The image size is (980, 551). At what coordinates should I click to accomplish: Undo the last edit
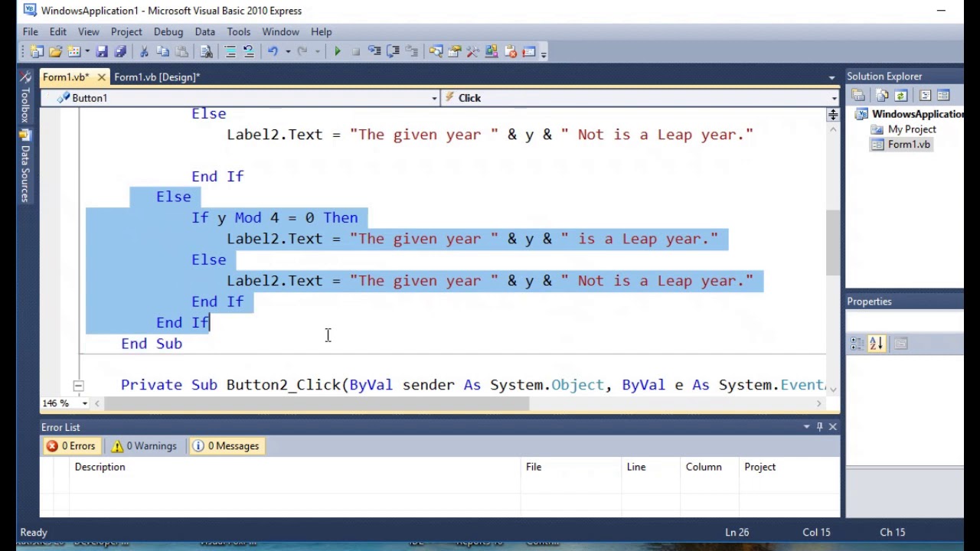point(273,51)
